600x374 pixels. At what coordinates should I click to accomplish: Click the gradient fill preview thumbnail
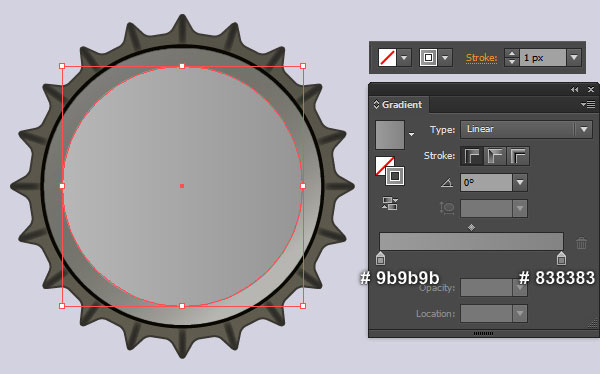click(390, 135)
